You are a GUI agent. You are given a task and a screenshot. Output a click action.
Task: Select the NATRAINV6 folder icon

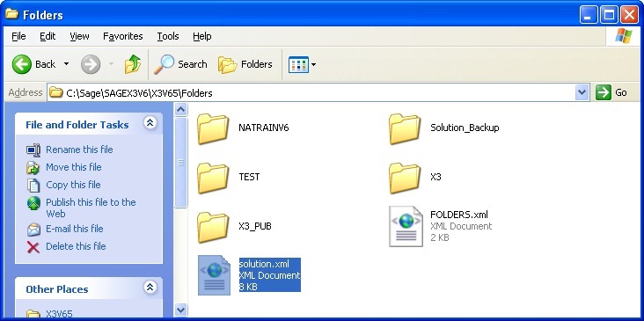tap(213, 129)
